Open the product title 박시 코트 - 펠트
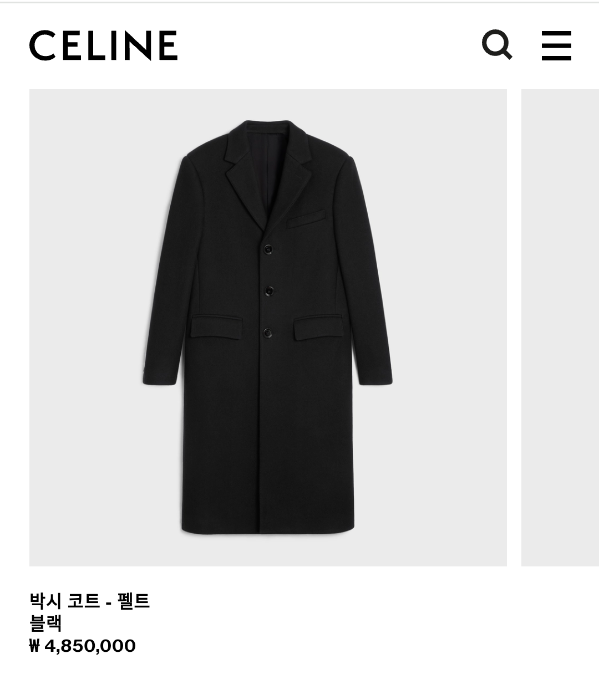This screenshot has width=599, height=700. pyautogui.click(x=90, y=601)
